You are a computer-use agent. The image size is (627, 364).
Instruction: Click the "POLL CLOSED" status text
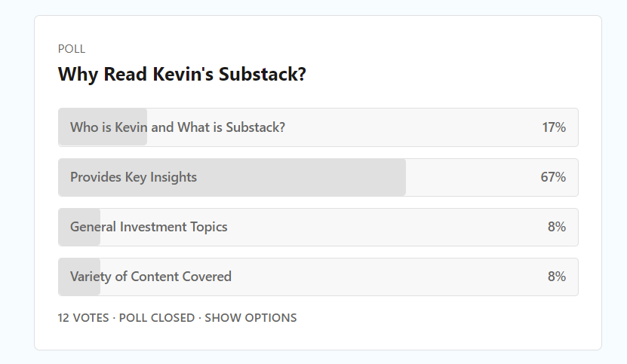pyautogui.click(x=157, y=318)
